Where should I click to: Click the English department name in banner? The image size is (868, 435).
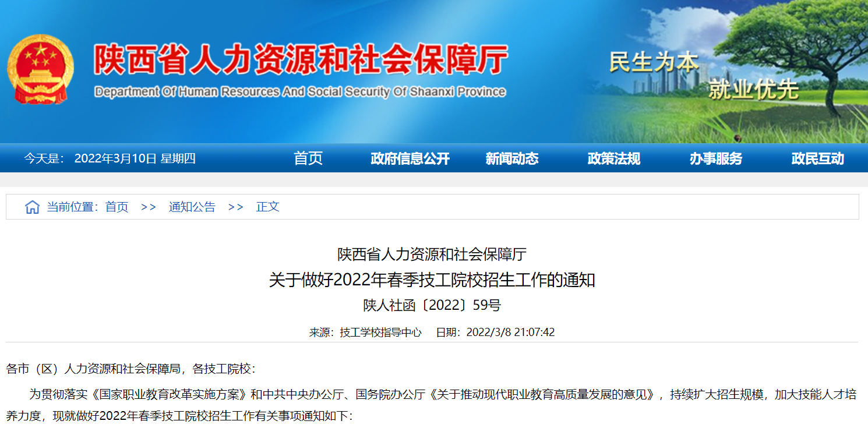pos(299,92)
